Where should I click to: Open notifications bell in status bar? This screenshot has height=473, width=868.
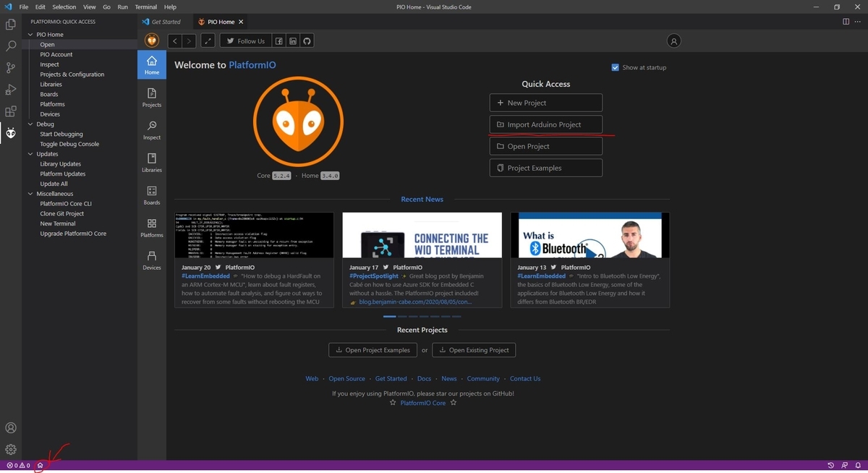click(x=858, y=465)
